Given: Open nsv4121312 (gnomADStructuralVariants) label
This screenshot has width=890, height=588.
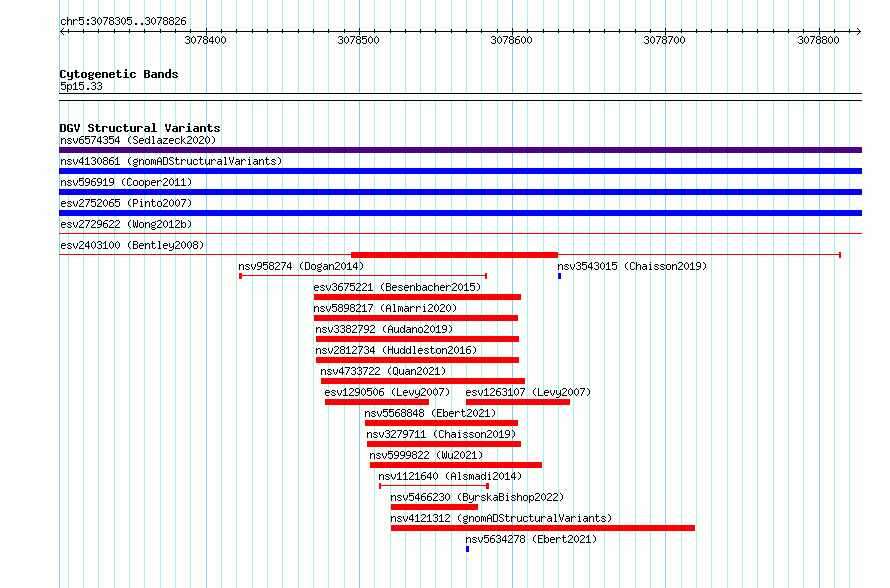Looking at the screenshot, I should point(501,518).
